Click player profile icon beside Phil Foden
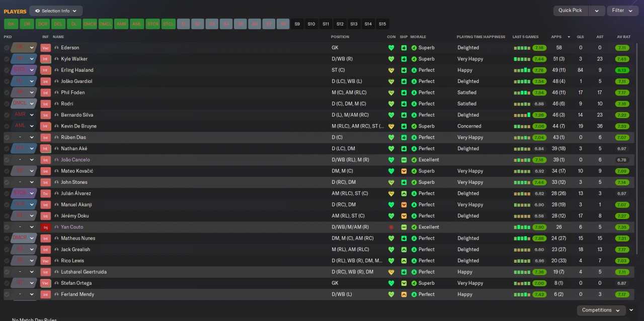The image size is (644, 321). [56, 92]
